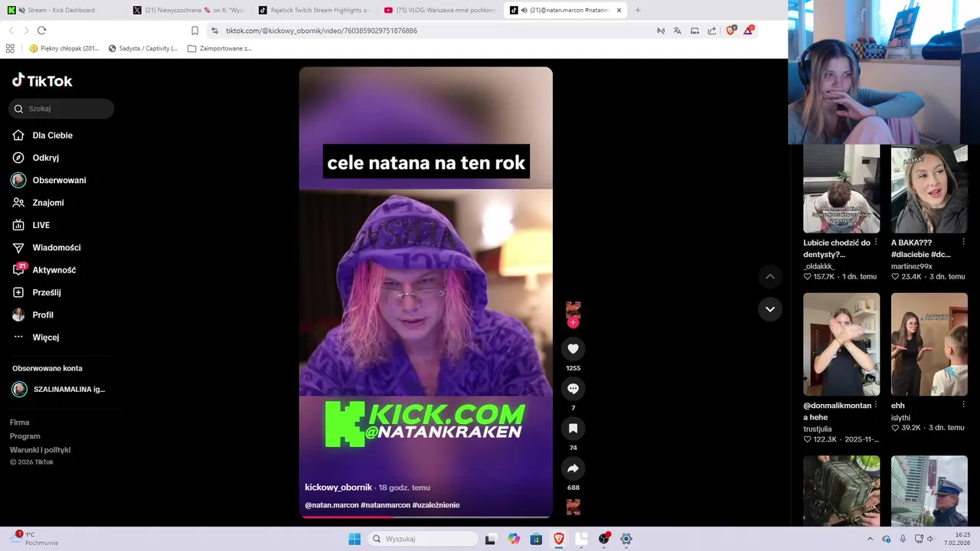Open the _oldakkk_ author profile
This screenshot has width=980, height=551.
[819, 266]
